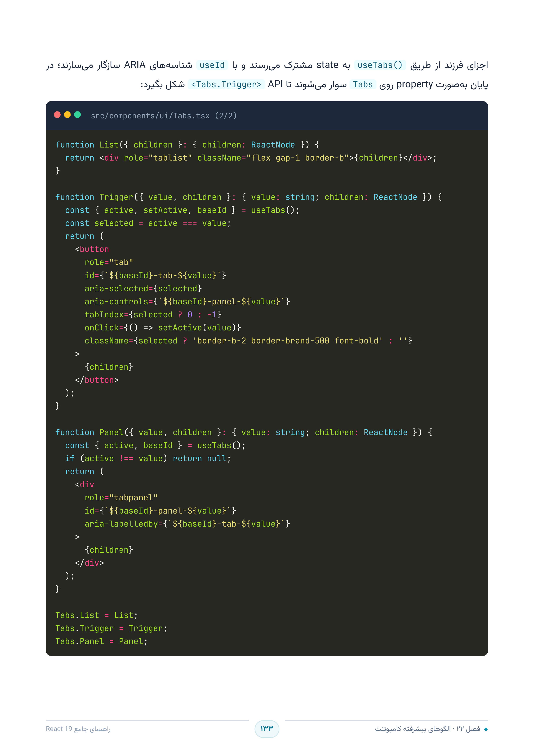534x756 pixels.
Task: Click the aria-labelledby attribute line
Action: point(187,524)
